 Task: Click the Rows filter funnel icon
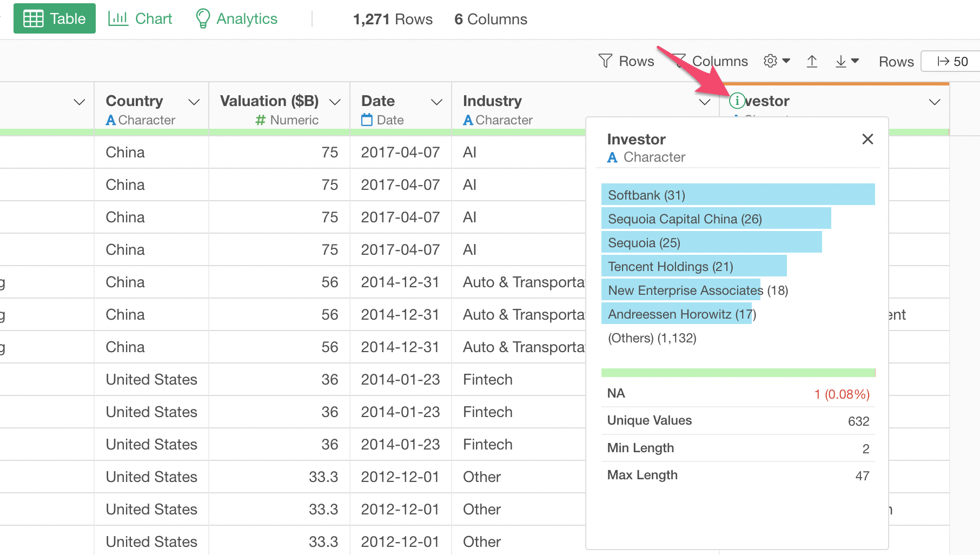pyautogui.click(x=605, y=61)
